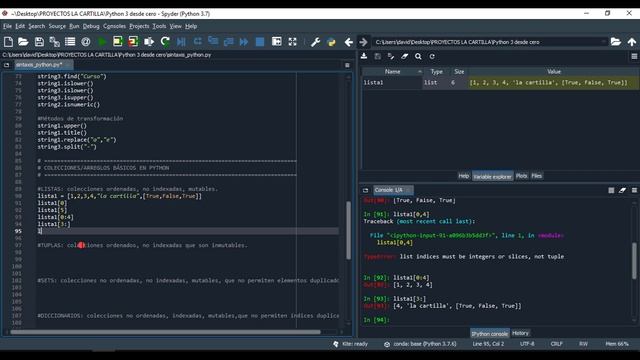Open the Projects menu
This screenshot has width=640, height=360.
click(x=139, y=26)
